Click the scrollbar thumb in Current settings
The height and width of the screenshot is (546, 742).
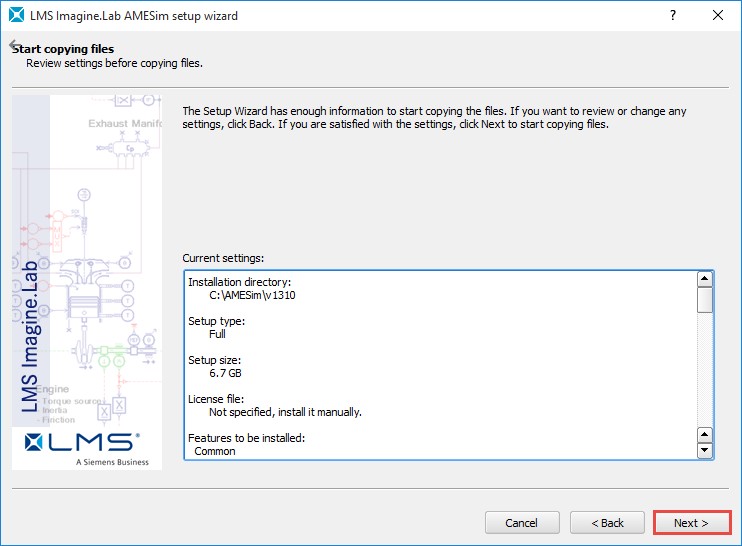click(705, 300)
